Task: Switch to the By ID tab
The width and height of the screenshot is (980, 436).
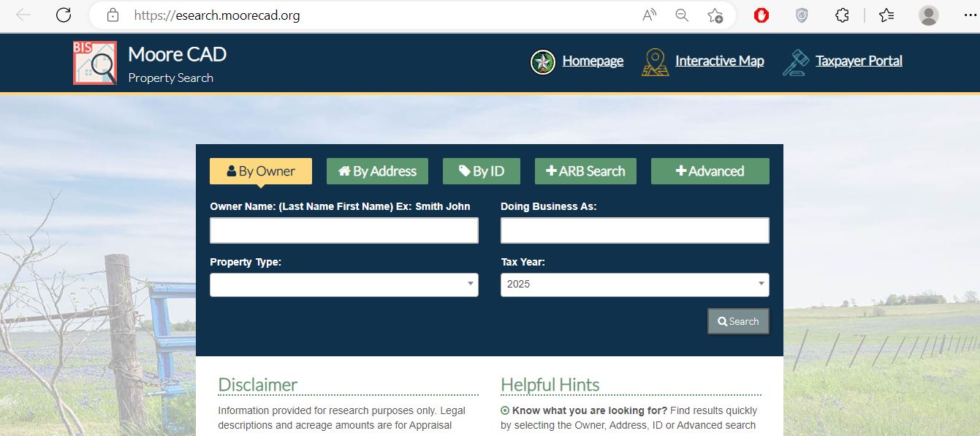Action: [x=481, y=171]
